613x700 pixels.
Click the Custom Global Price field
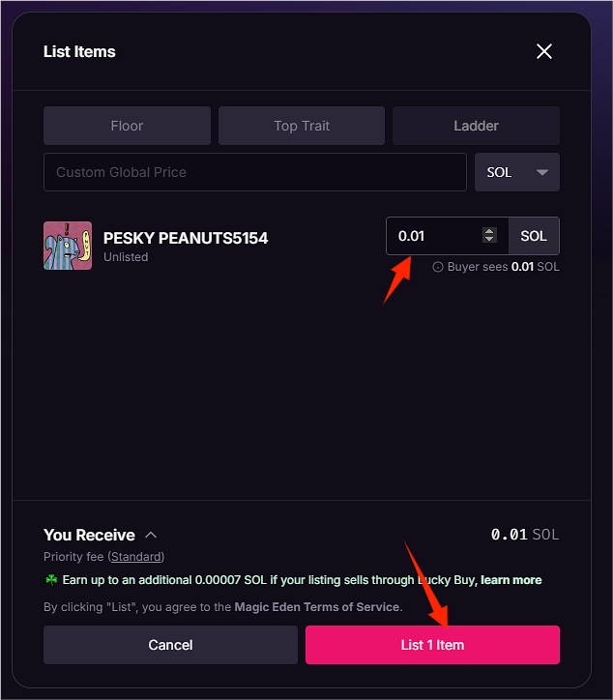coord(255,172)
